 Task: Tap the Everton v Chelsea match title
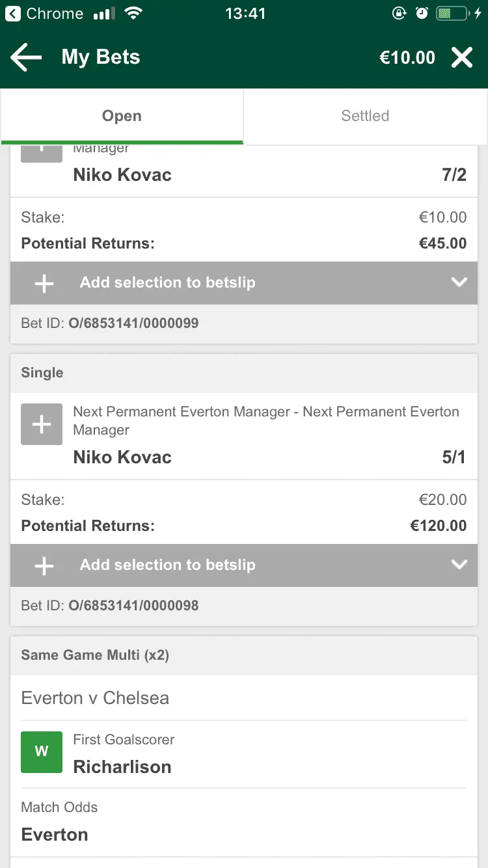[x=95, y=698]
